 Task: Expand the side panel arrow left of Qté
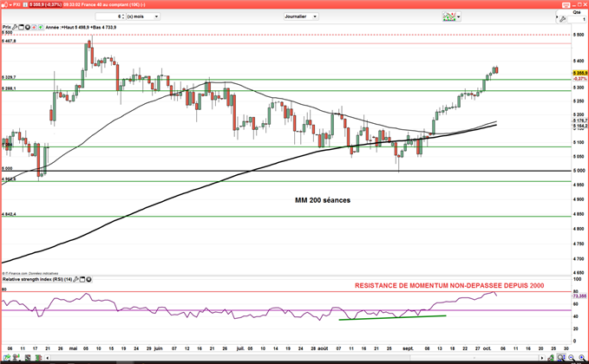[x=557, y=16]
